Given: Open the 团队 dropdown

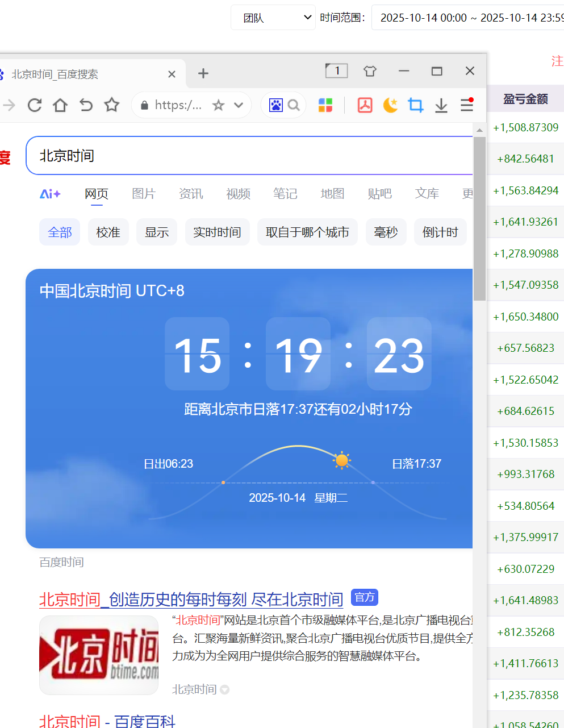Looking at the screenshot, I should (x=273, y=18).
